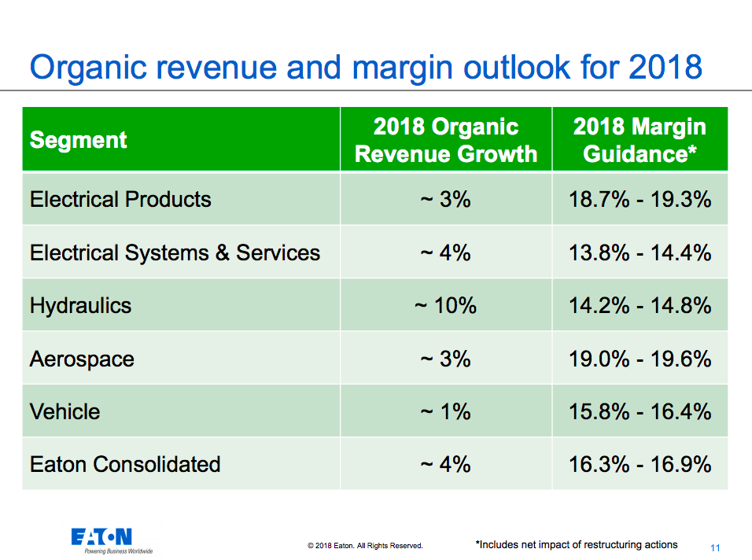Select the 19.0% - 19.6% margin cell

click(640, 359)
